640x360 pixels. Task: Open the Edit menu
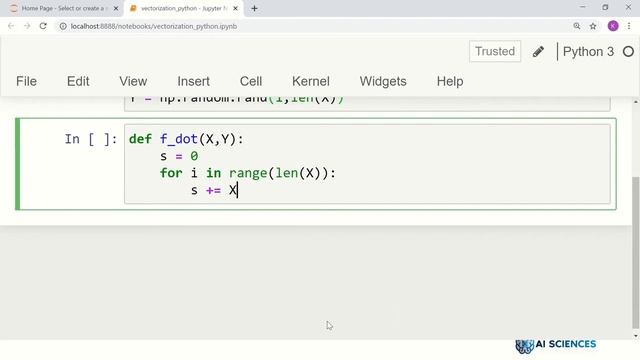(x=78, y=81)
